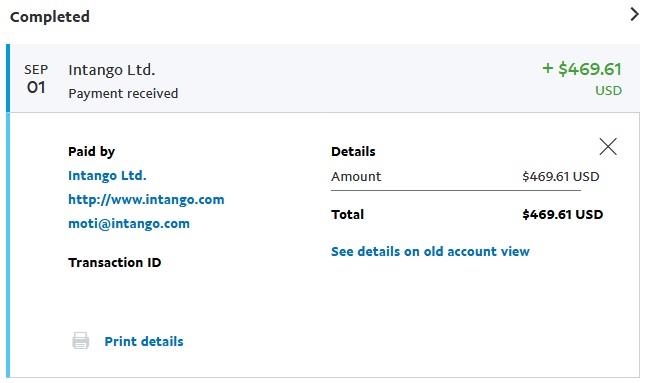Click the green USD currency label
The height and width of the screenshot is (383, 648).
[608, 90]
